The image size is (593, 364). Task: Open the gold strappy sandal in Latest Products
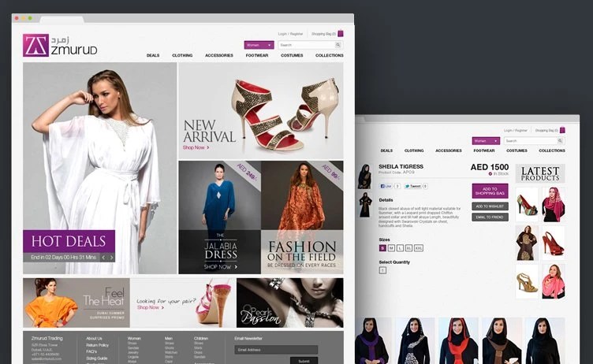pyautogui.click(x=527, y=281)
